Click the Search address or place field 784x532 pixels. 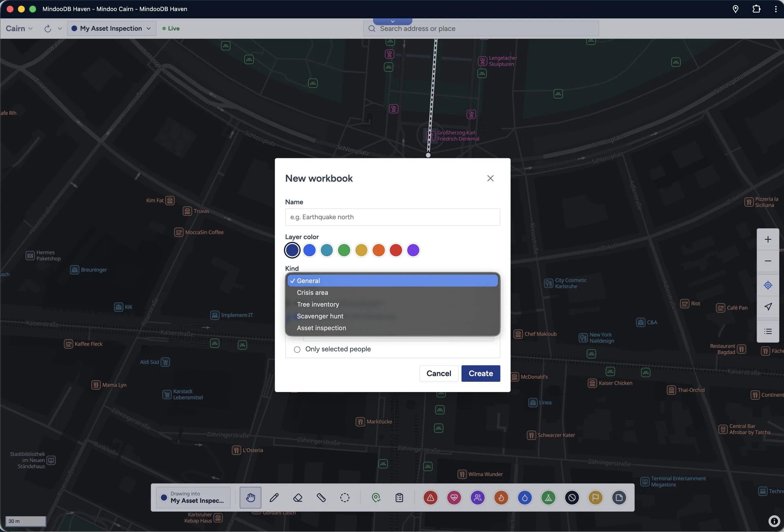(481, 28)
